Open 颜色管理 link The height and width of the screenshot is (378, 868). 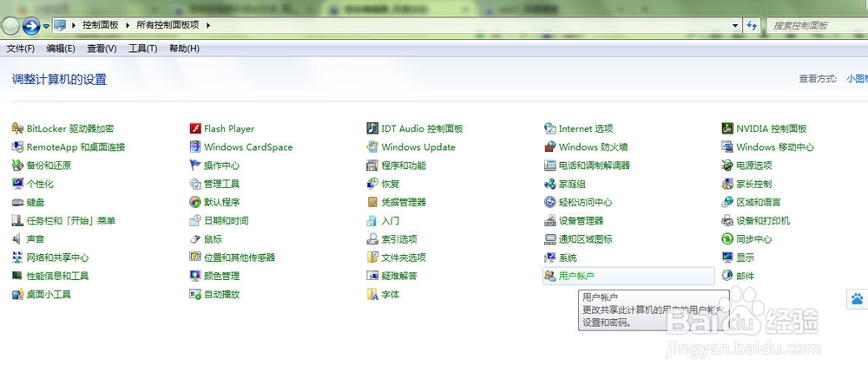pyautogui.click(x=221, y=276)
